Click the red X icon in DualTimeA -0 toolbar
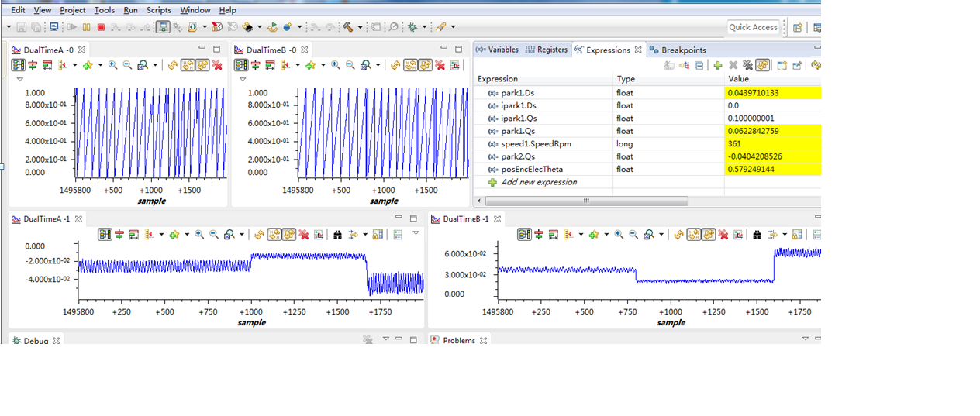This screenshot has height=416, width=980. point(217,65)
